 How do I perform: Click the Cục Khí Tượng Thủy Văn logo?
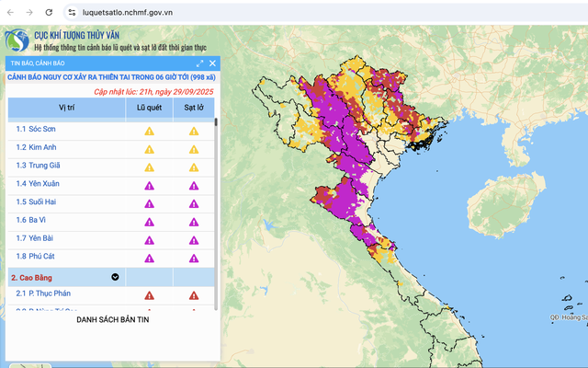click(x=17, y=40)
